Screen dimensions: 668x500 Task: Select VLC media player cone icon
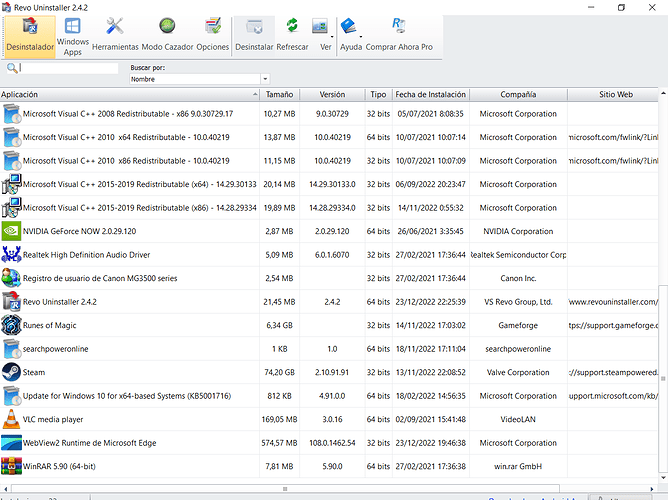point(11,419)
